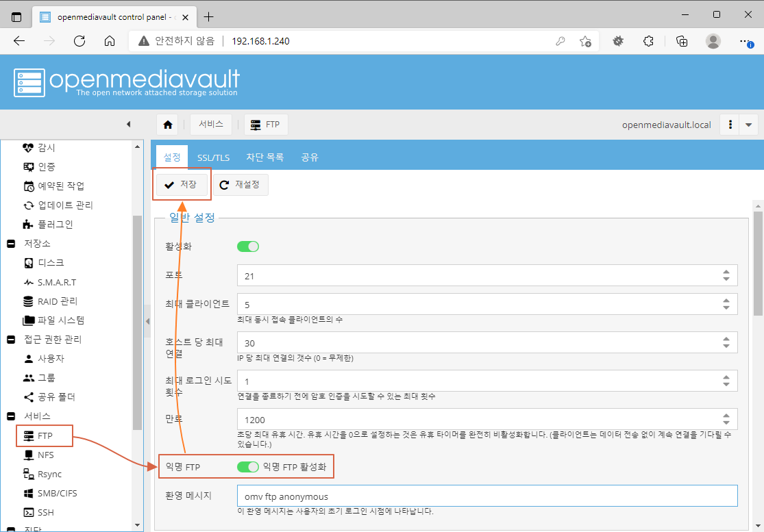764x532 pixels.
Task: Open the 사용자 users sidebar item
Action: click(44, 359)
